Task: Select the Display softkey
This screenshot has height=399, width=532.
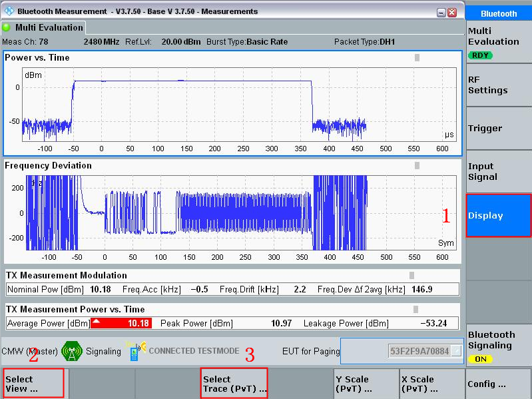Action: click(x=499, y=215)
